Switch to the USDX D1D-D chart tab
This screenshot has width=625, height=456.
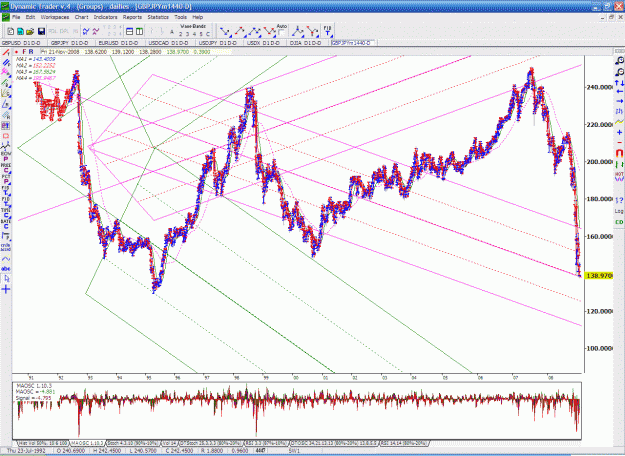(265, 43)
